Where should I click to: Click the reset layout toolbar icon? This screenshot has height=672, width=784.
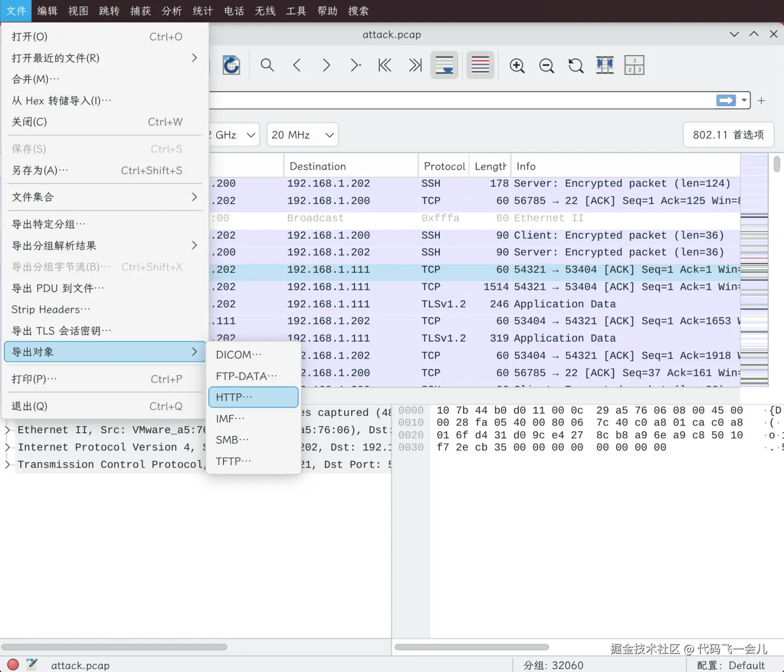[634, 65]
